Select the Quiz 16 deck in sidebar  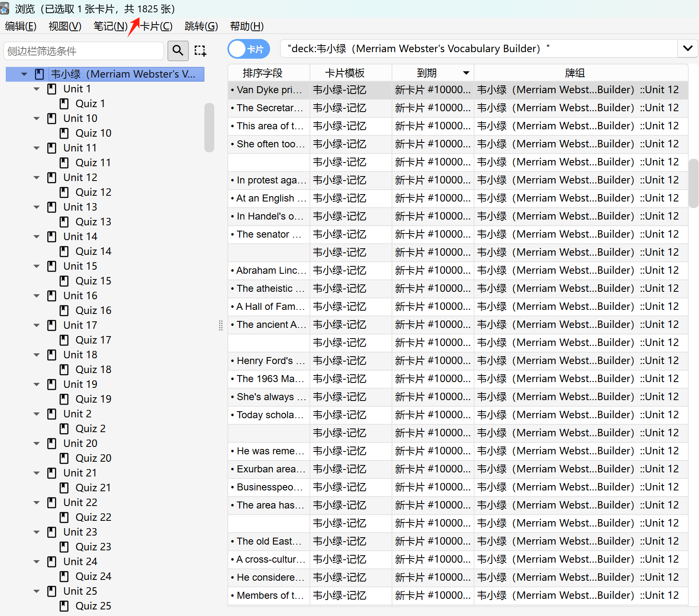point(93,311)
